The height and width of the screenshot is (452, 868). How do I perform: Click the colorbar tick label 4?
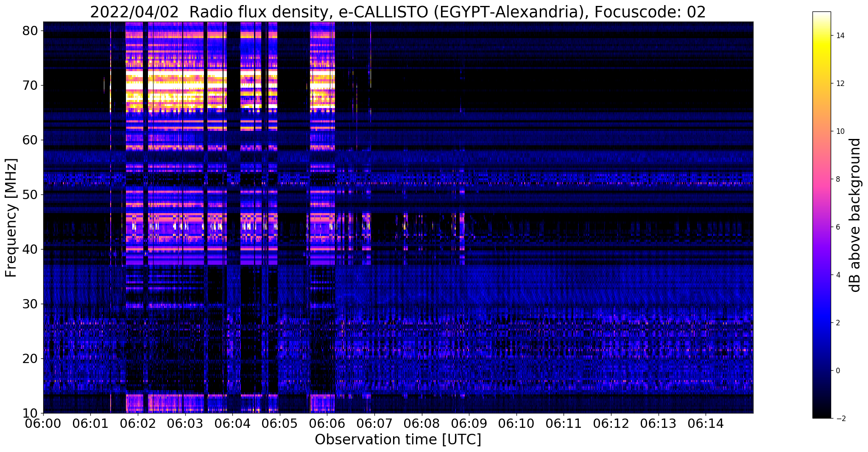pyautogui.click(x=837, y=275)
